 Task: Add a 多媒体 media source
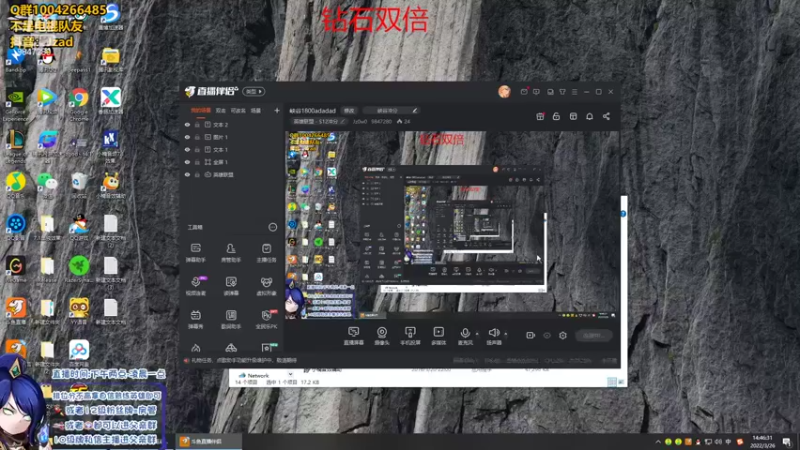click(x=438, y=336)
